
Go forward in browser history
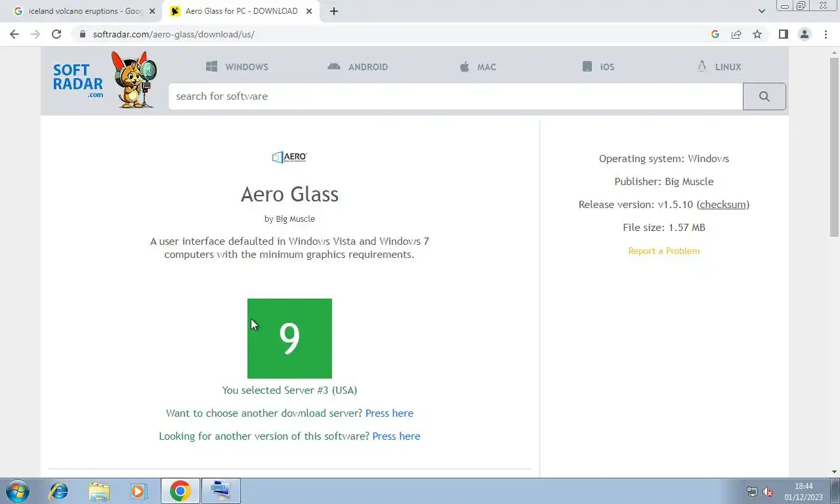(35, 34)
